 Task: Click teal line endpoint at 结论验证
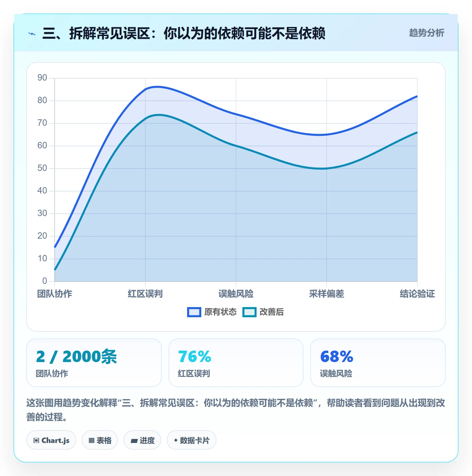417,132
